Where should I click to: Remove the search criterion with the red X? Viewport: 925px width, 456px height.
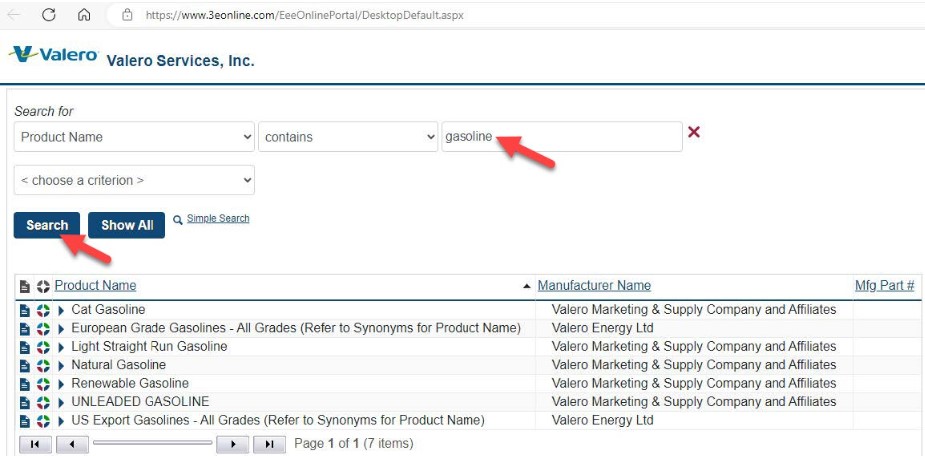click(694, 133)
